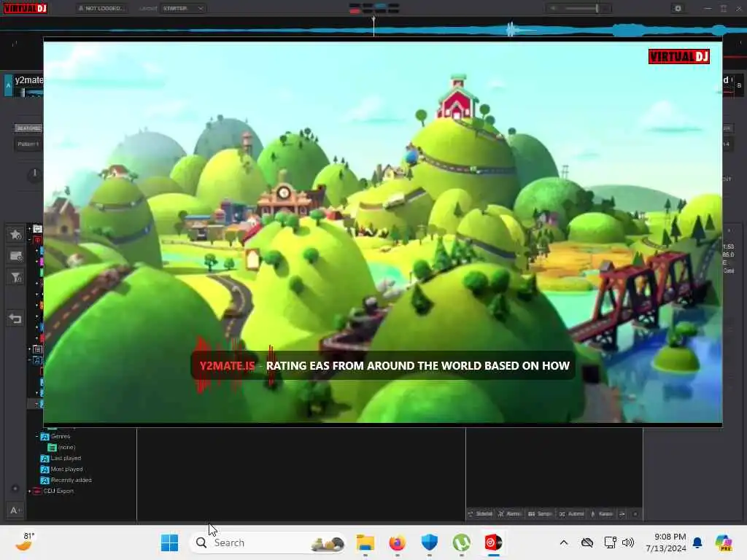Open the 9:08 PM clock and calendar
The image size is (747, 560).
pos(665,542)
